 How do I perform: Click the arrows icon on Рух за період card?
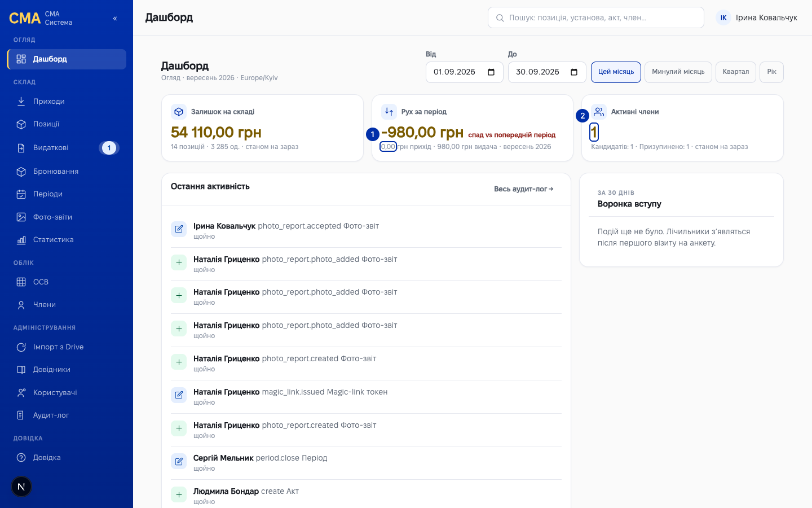(x=389, y=112)
